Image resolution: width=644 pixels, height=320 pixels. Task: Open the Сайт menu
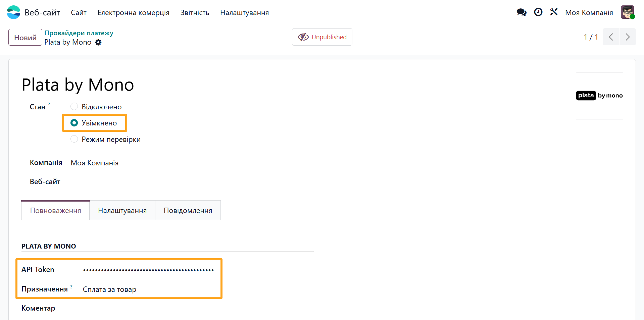tap(79, 13)
